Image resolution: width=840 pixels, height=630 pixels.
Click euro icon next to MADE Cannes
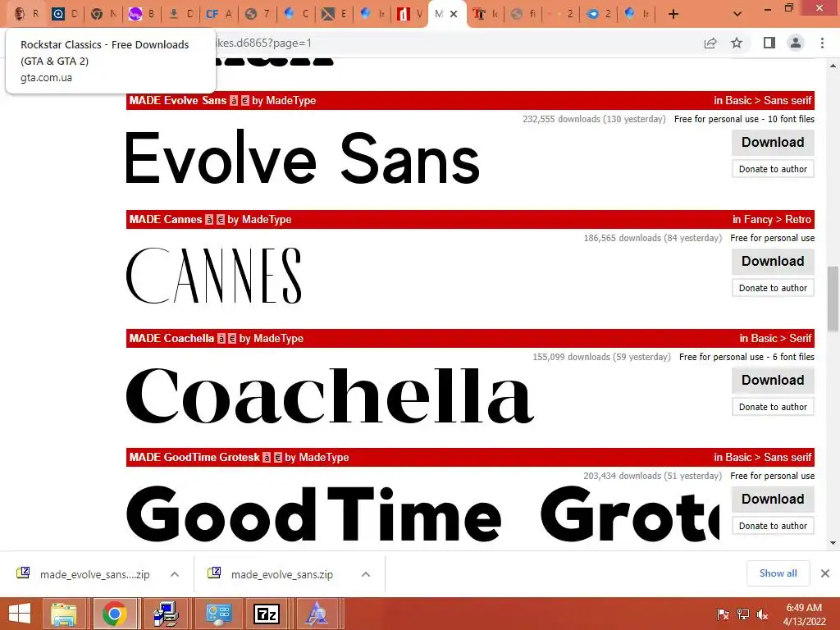click(x=220, y=219)
